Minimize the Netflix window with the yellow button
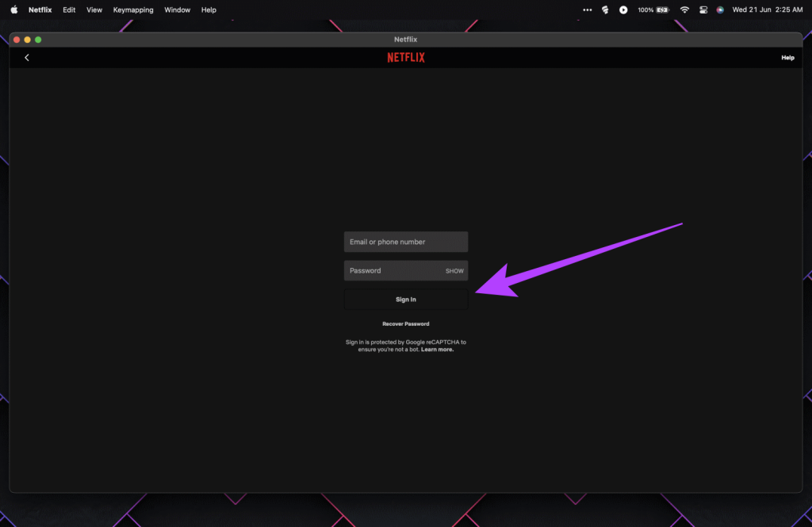Screen dimensions: 812x527 coord(28,40)
